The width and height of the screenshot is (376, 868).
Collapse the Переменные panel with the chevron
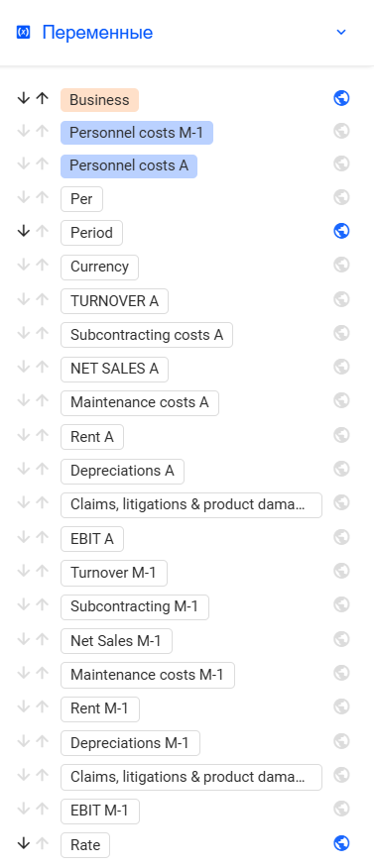(341, 32)
